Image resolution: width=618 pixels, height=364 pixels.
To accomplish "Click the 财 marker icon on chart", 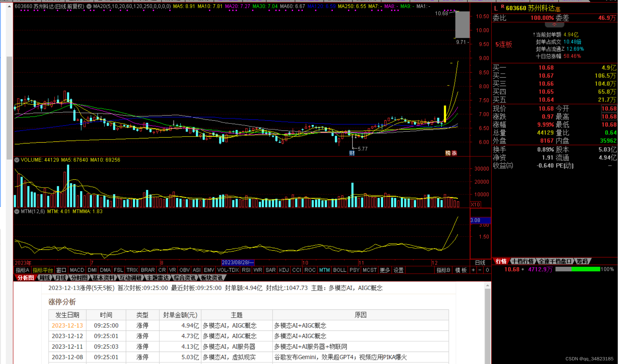I will (352, 153).
